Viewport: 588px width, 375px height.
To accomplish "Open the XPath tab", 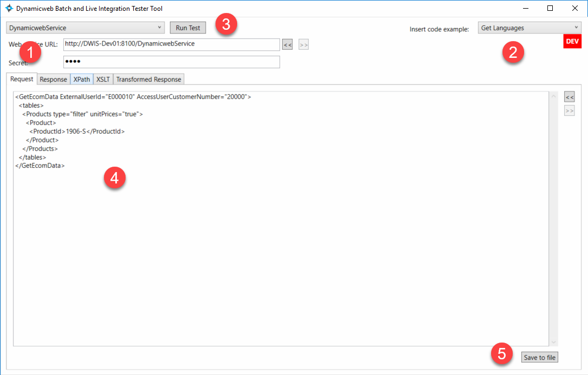I will click(x=82, y=80).
